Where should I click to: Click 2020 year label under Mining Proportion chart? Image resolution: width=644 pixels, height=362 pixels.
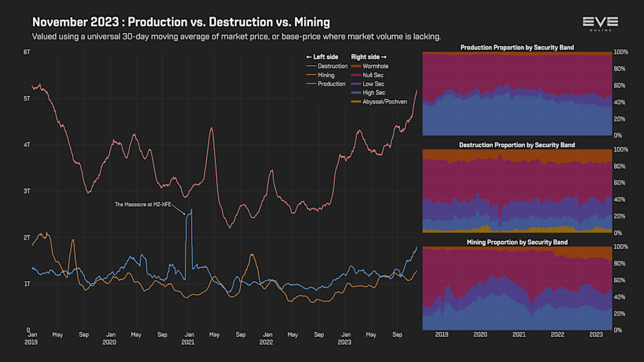coord(480,335)
